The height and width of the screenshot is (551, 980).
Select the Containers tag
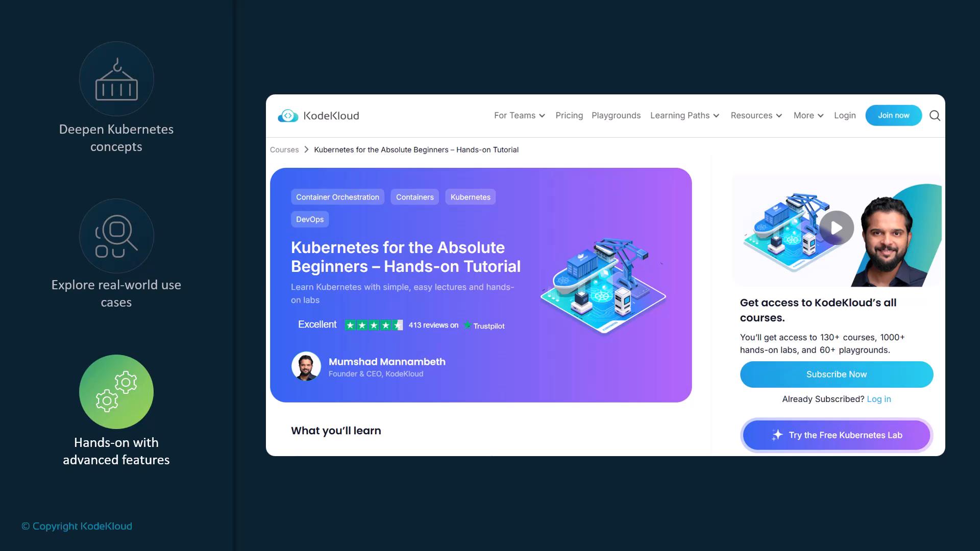(414, 197)
